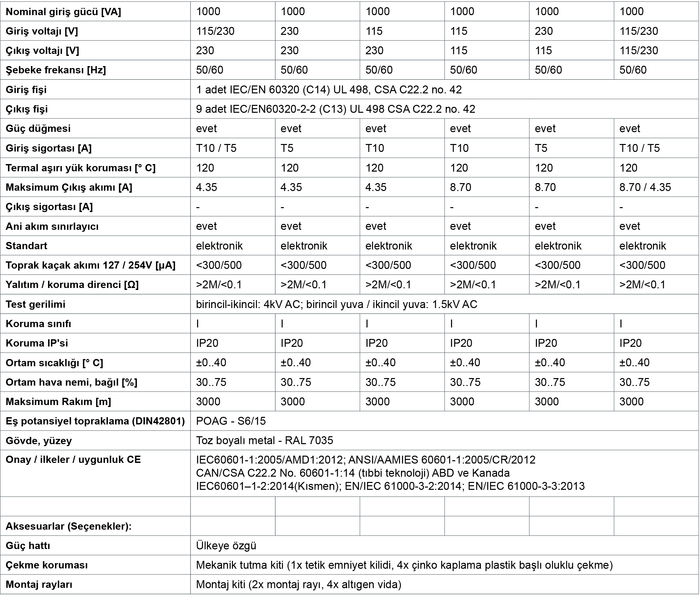Screen dimensions: 700x598
Task: Select the 'Şebeke frekansı [Hz]' label
Action: pos(56,70)
